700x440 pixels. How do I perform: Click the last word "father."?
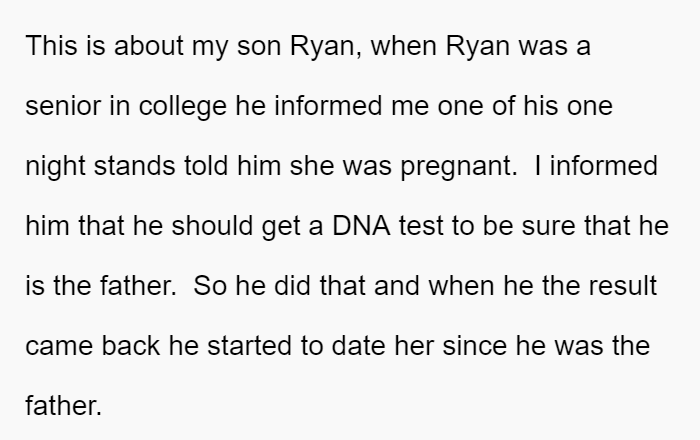(64, 406)
